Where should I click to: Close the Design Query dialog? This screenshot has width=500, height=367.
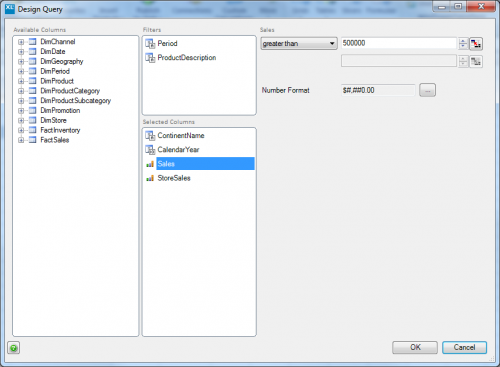(481, 6)
